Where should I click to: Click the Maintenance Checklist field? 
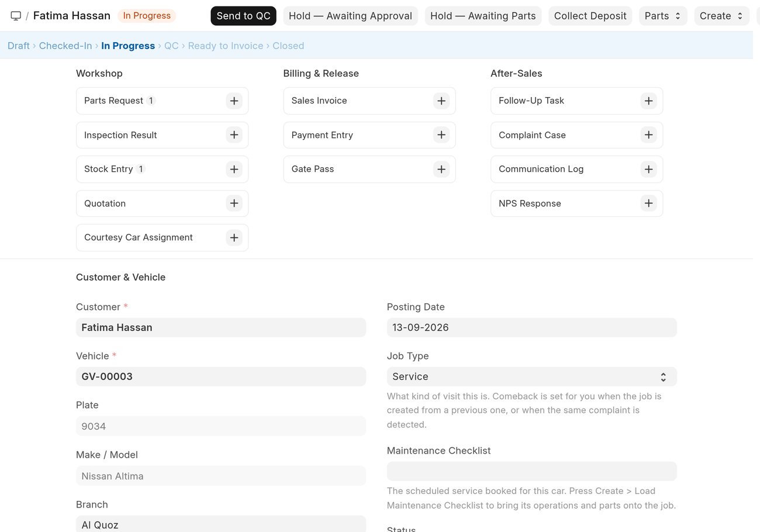531,471
